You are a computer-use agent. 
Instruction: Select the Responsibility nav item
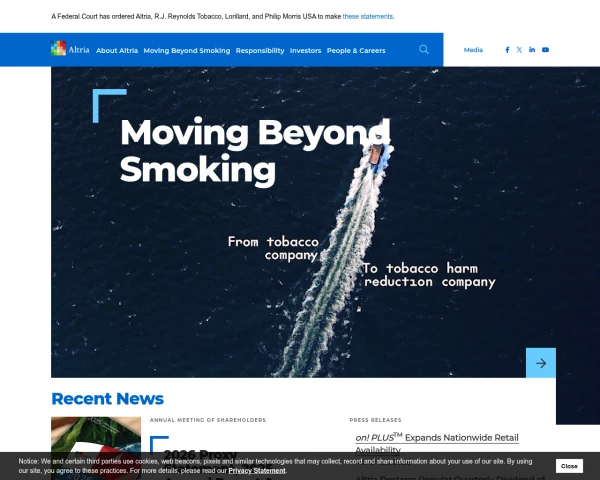(x=260, y=51)
